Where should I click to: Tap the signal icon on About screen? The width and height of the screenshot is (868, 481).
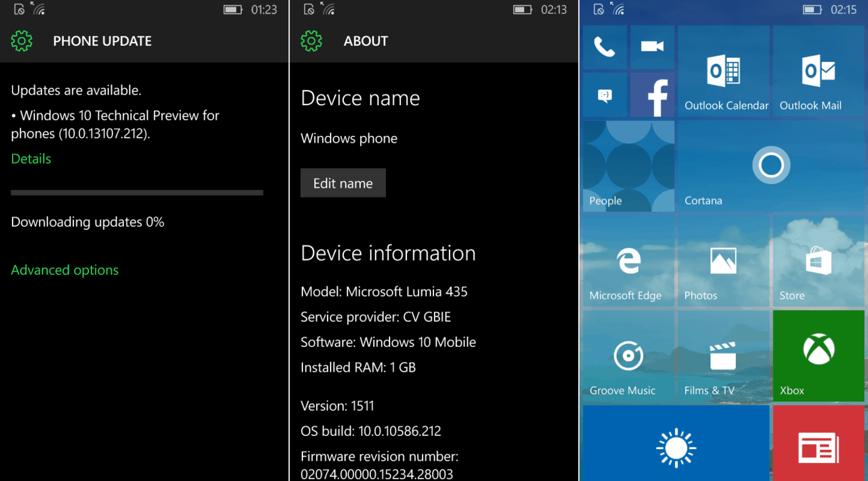click(x=327, y=9)
